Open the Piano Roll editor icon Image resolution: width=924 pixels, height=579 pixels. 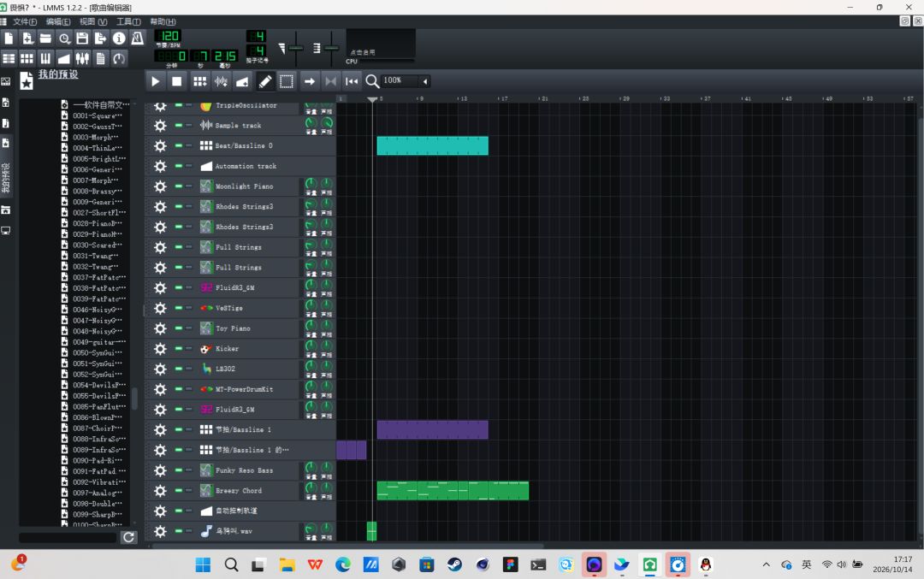45,58
